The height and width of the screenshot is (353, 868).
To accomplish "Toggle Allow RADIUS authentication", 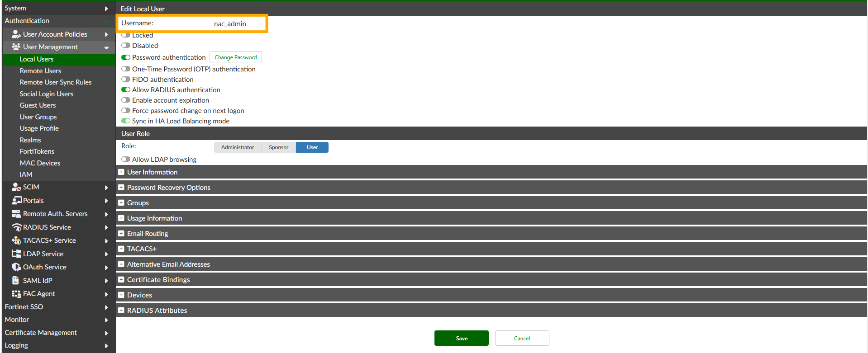I will pos(126,90).
